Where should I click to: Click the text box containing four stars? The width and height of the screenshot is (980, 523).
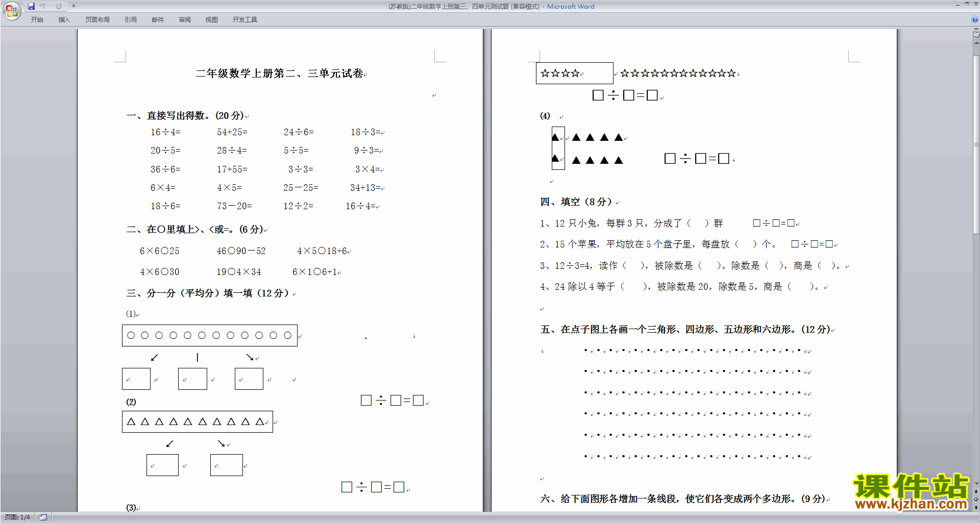pos(575,73)
